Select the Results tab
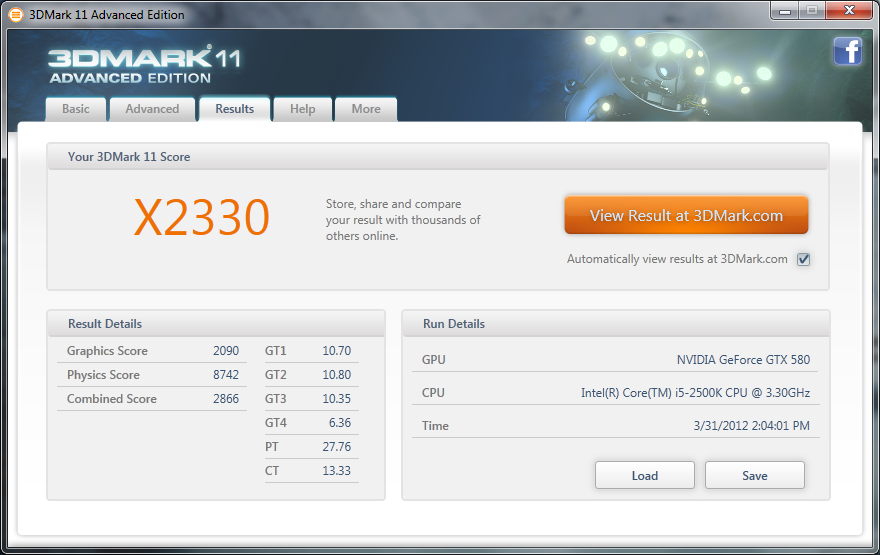The width and height of the screenshot is (880, 555). click(235, 109)
